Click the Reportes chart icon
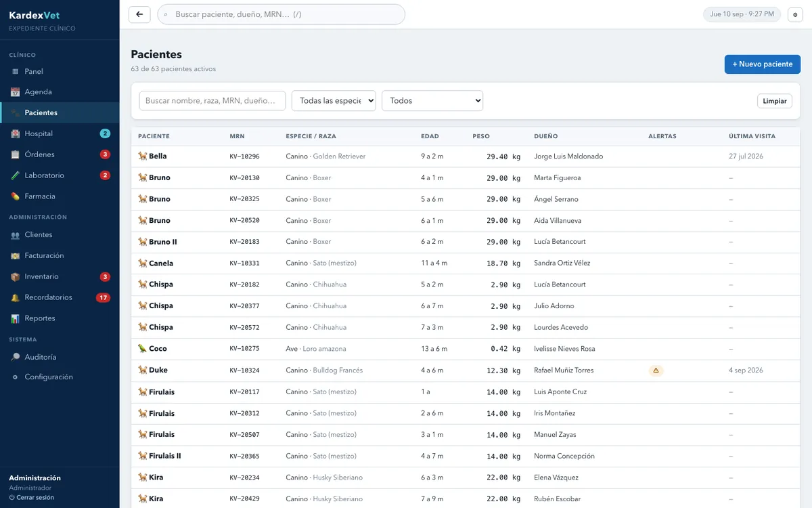 16,318
